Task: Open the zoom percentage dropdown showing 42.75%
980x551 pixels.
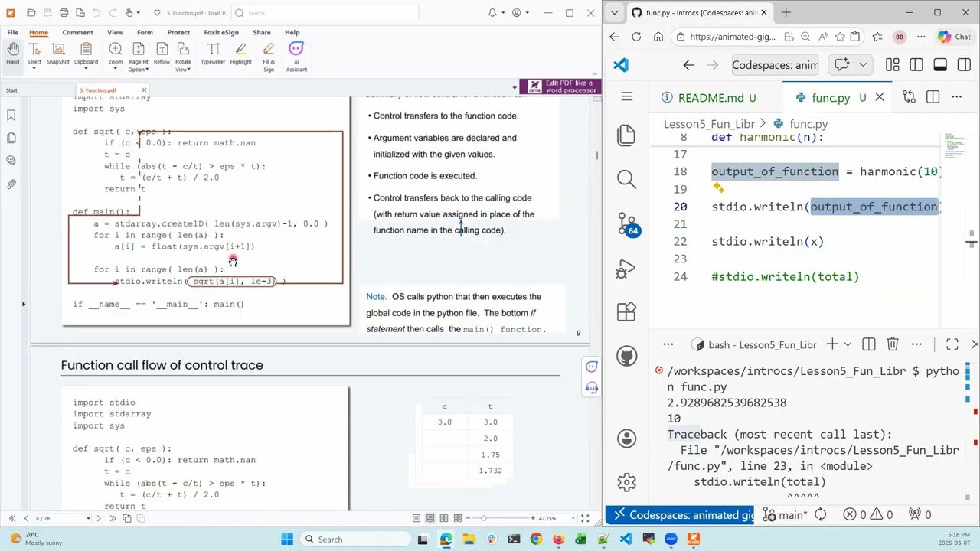Action: point(574,518)
